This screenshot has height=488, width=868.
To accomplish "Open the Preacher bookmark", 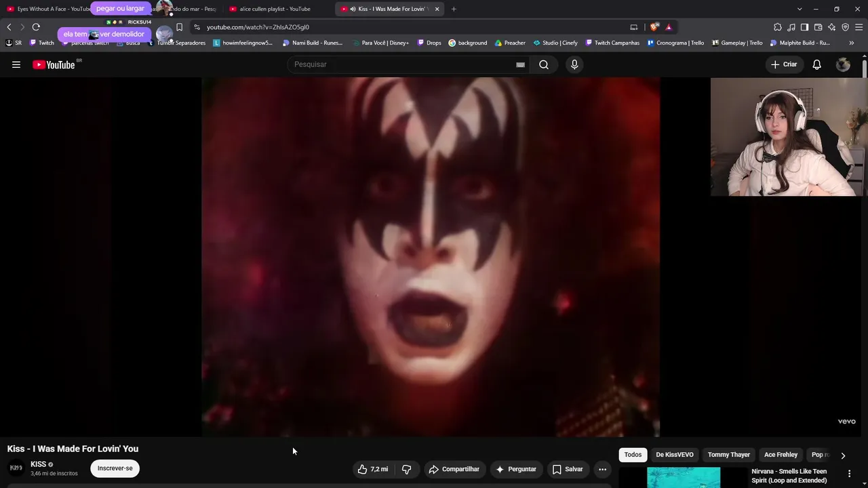I will point(510,43).
